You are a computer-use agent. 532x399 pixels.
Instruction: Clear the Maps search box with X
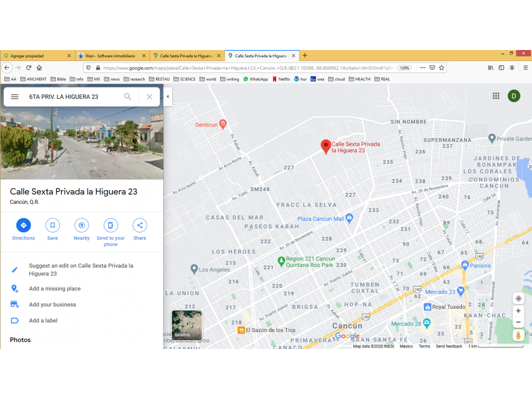tap(149, 97)
